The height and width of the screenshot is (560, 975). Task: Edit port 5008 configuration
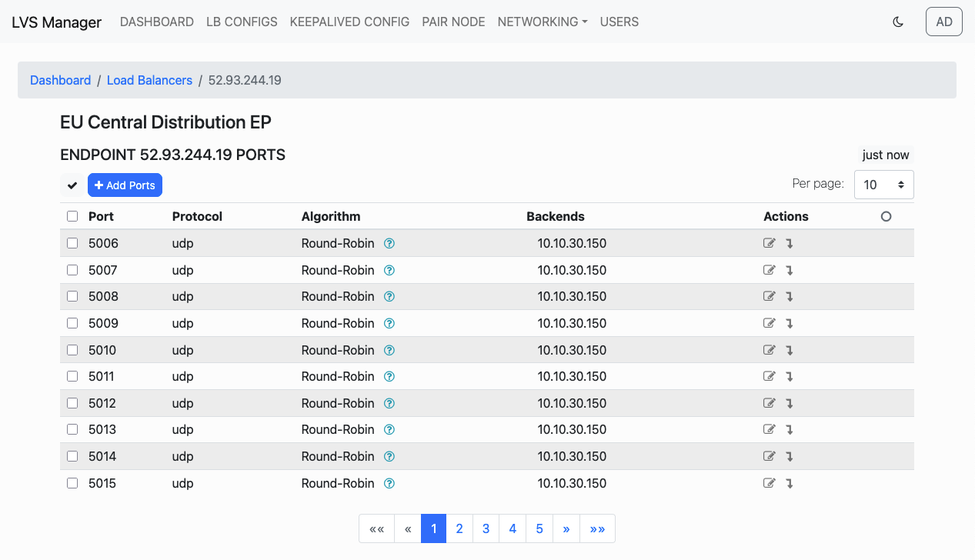769,297
